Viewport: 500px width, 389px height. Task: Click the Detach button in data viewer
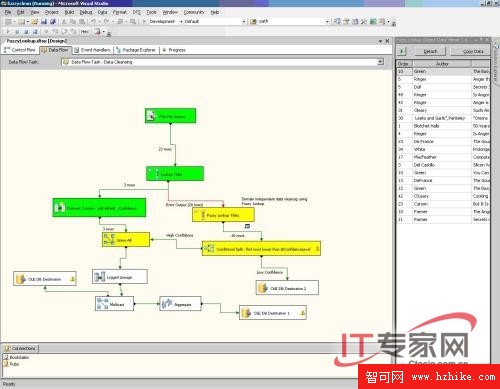[430, 51]
